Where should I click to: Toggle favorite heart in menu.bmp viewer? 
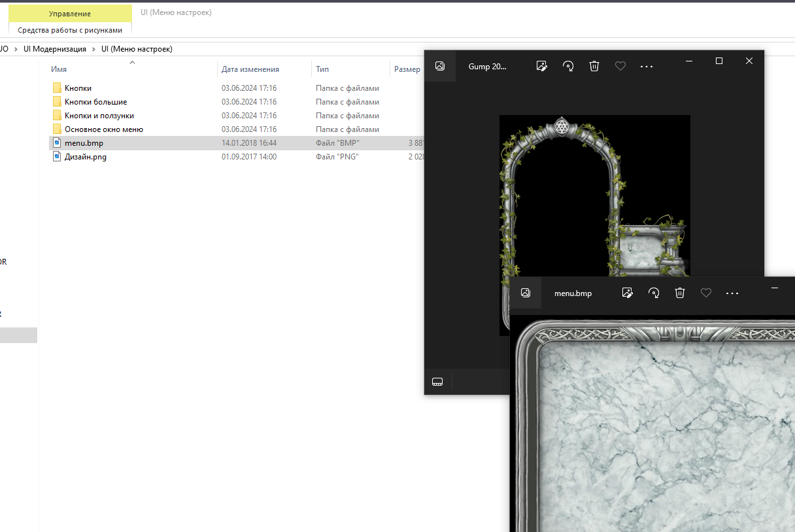pos(706,293)
